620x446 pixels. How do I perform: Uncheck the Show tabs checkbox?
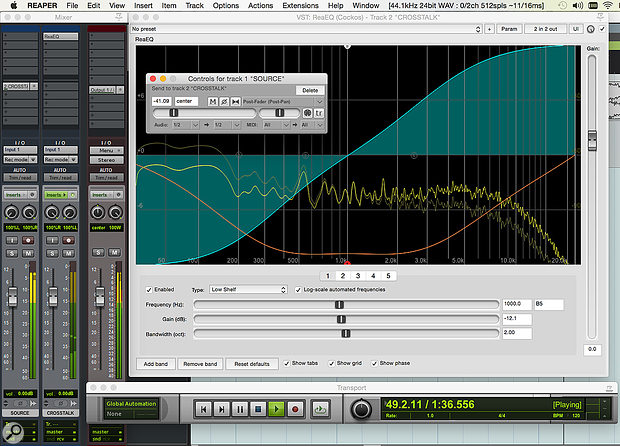pos(287,363)
